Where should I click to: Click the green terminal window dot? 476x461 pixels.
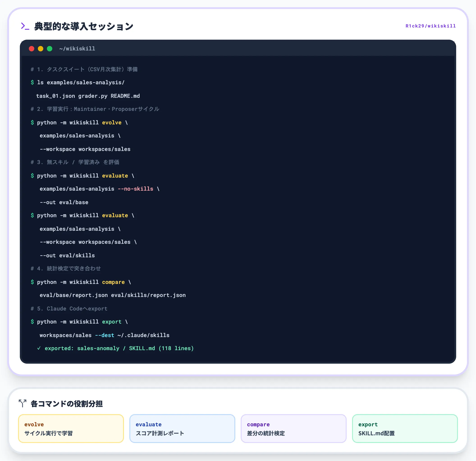[x=50, y=48]
